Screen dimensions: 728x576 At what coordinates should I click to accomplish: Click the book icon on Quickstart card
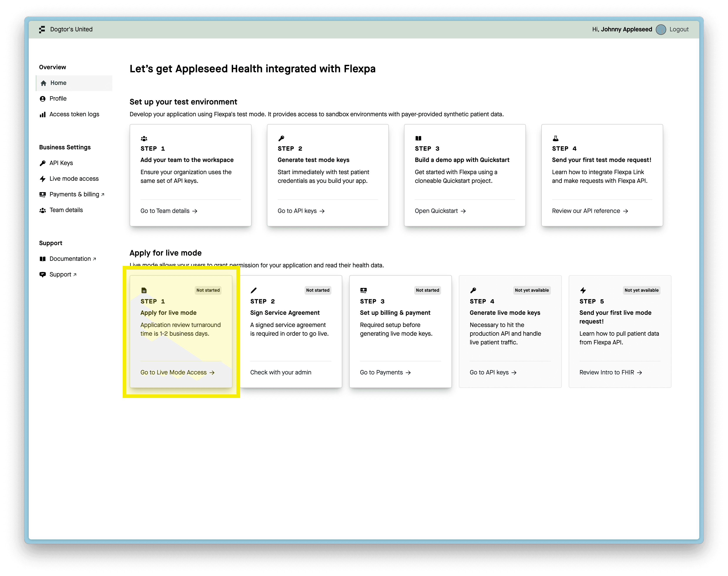(418, 138)
